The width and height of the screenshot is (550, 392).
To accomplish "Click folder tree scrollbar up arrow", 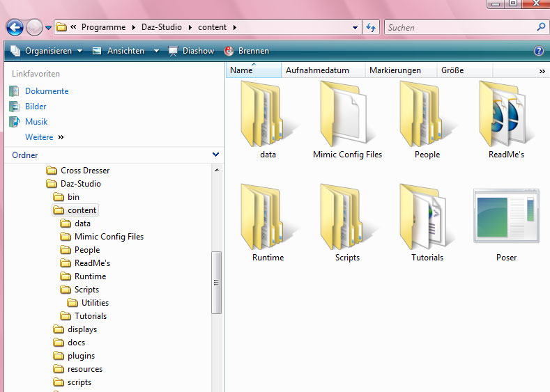I will tap(217, 170).
